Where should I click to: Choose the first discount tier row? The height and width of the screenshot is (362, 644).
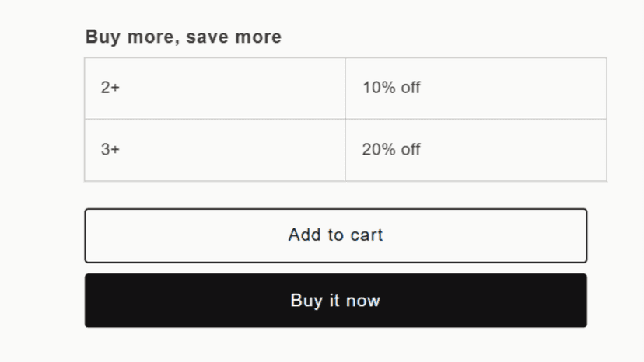pos(345,89)
